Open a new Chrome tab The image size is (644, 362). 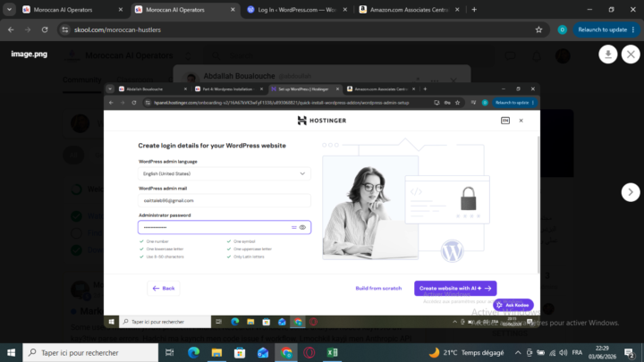point(474,10)
